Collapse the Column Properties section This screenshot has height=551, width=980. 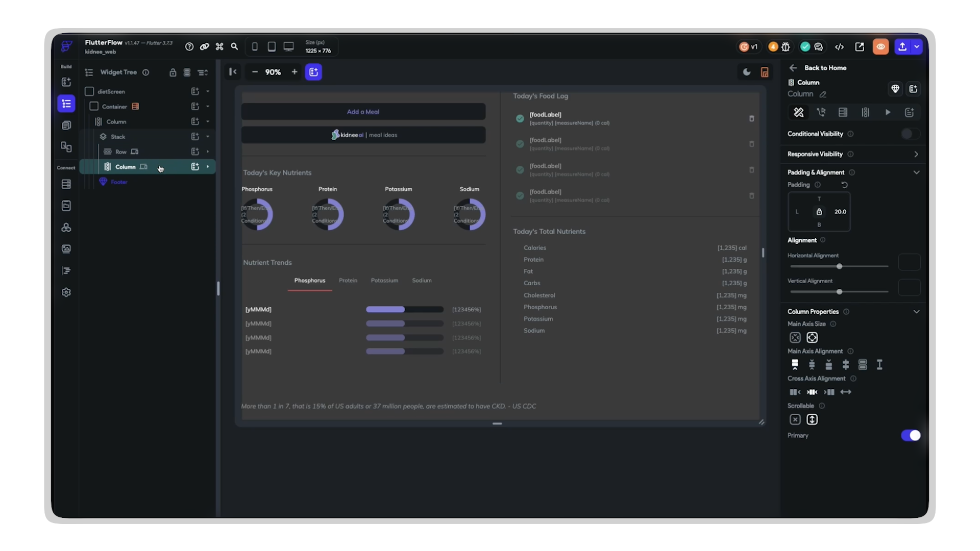tap(916, 312)
